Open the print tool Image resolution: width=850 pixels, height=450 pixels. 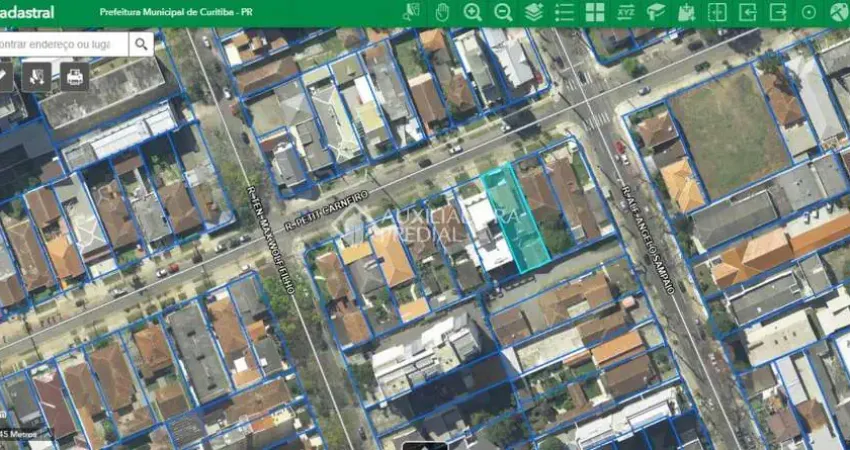coord(75,76)
